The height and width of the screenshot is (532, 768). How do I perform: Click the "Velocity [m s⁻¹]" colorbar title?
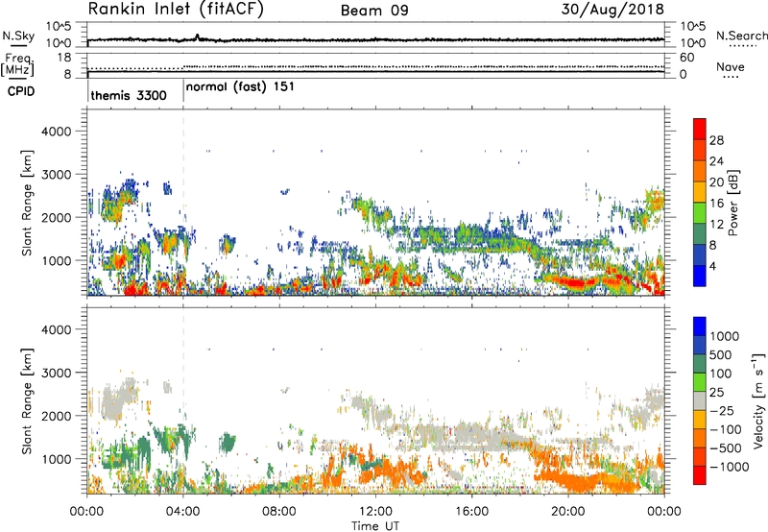coord(758,401)
